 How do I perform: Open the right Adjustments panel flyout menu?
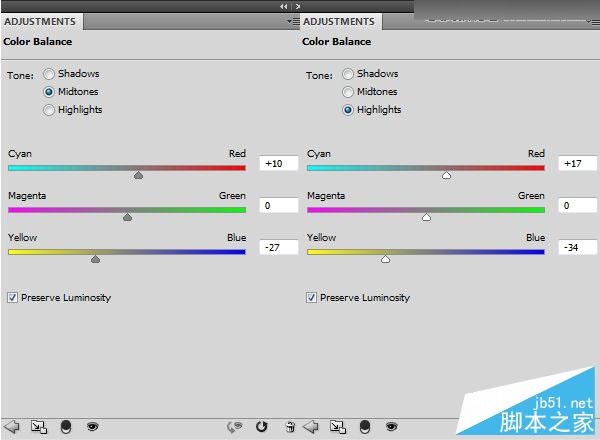593,21
